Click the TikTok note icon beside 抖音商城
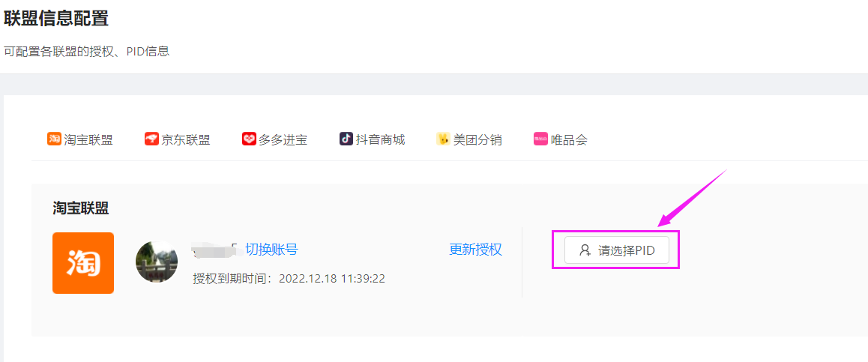 346,139
